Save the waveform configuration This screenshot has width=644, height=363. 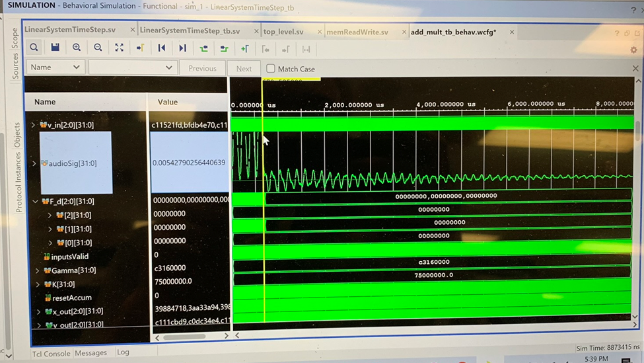point(55,48)
